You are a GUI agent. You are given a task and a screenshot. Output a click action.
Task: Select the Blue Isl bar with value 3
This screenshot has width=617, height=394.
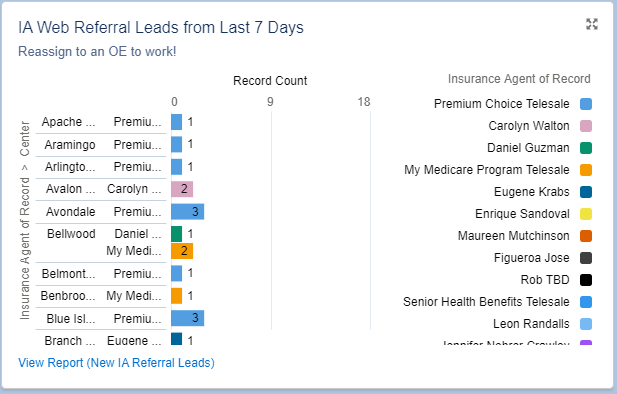point(187,318)
